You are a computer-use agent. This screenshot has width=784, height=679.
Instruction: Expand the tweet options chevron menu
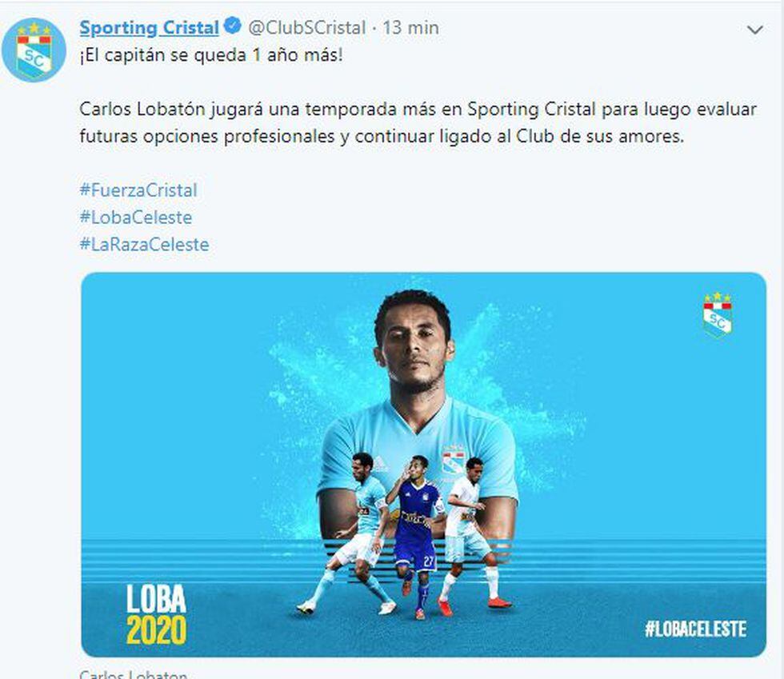pyautogui.click(x=754, y=30)
